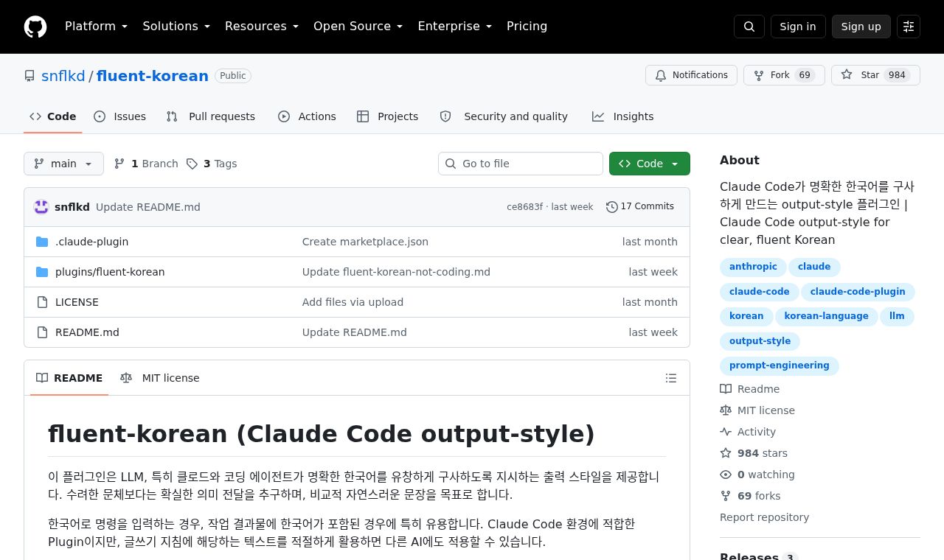Click the tag icon beside Tags
944x560 pixels.
pos(192,164)
